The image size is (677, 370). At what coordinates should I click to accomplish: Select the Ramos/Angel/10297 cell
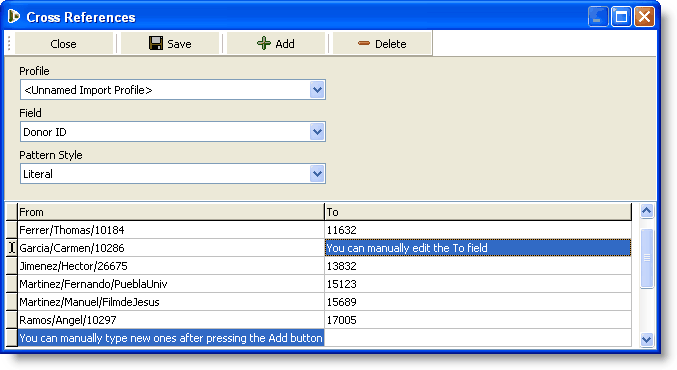pos(171,320)
